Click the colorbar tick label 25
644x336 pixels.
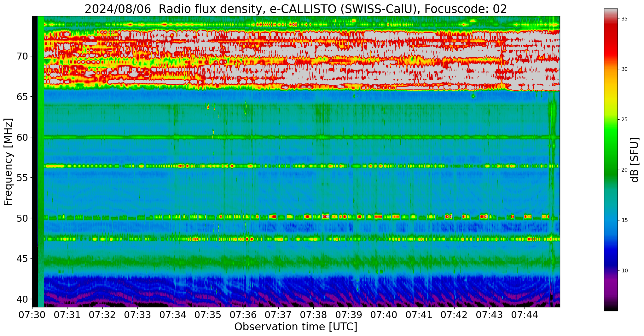coord(624,120)
